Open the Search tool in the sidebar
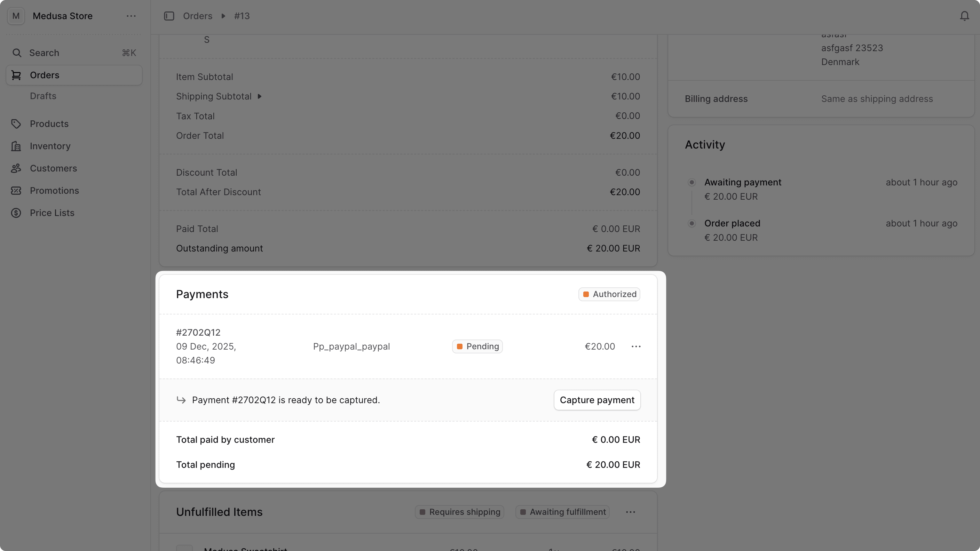This screenshot has width=980, height=551. click(44, 53)
